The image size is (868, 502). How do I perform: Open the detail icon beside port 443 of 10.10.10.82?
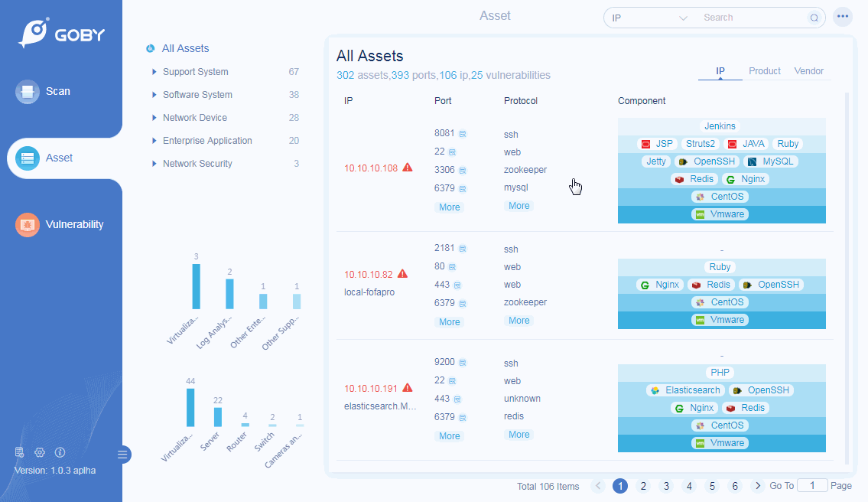tap(457, 285)
